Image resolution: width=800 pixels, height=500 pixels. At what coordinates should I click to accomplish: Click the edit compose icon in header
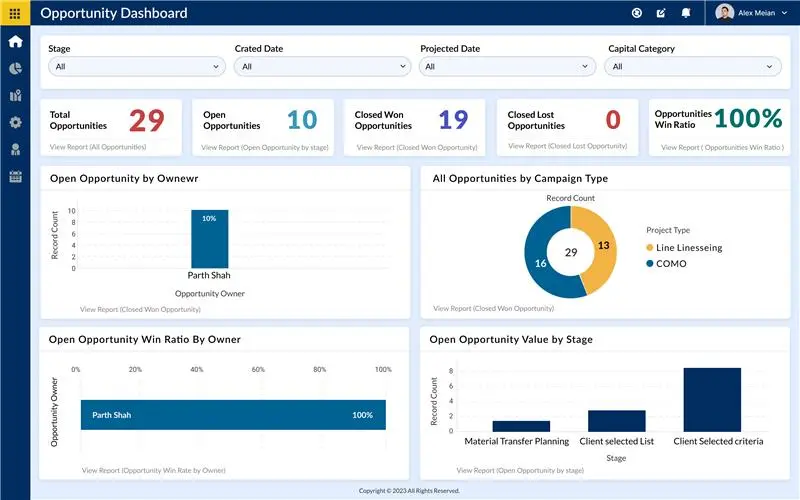(661, 13)
